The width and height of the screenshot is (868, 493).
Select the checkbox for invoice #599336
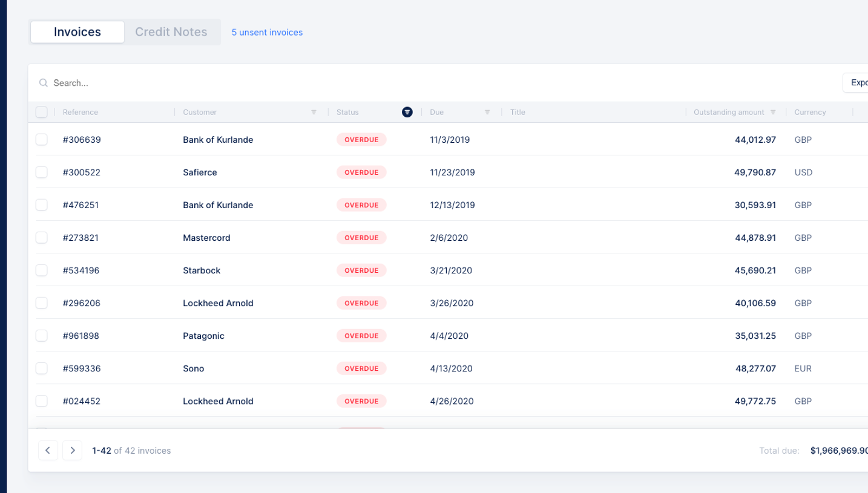click(41, 368)
